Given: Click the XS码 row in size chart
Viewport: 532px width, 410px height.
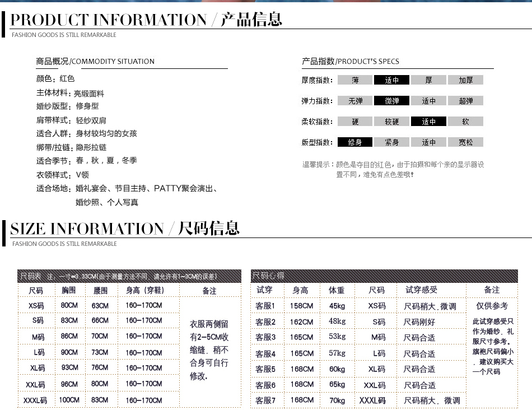Looking at the screenshot, I should pos(37,305).
